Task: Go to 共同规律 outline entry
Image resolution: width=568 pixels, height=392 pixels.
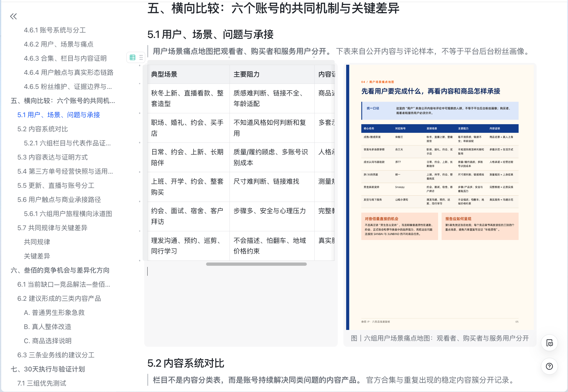Action: [37, 242]
